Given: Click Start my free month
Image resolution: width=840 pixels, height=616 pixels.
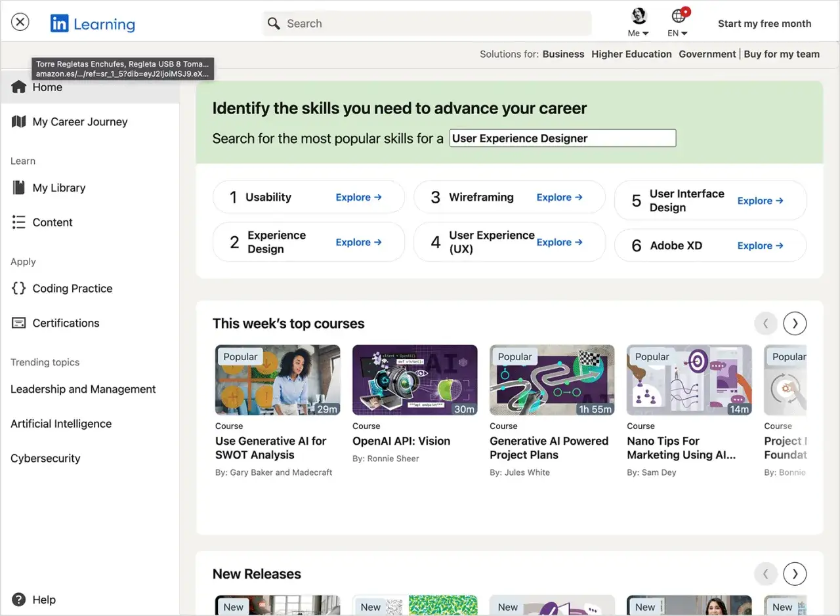Looking at the screenshot, I should point(765,24).
